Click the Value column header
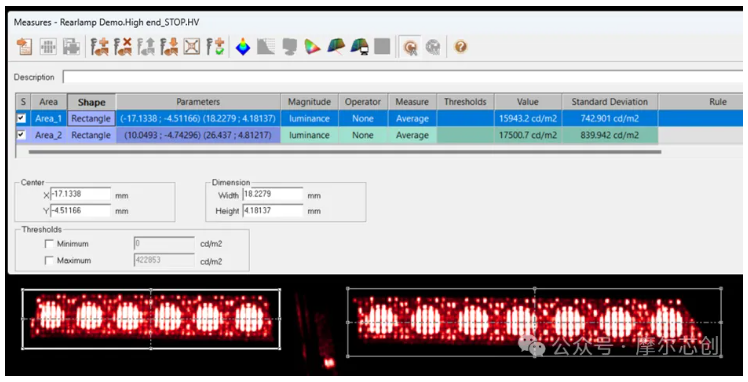Screen dimensions: 748x382 [x=528, y=102]
